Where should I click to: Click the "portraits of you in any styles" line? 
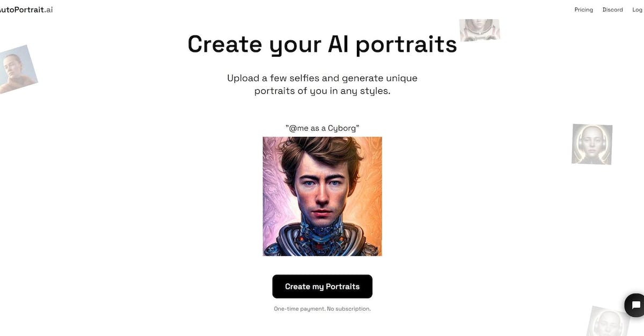[x=322, y=91]
